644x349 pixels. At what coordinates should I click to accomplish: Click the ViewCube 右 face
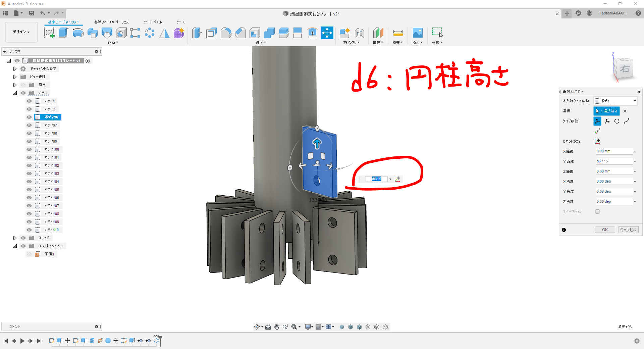pos(624,69)
